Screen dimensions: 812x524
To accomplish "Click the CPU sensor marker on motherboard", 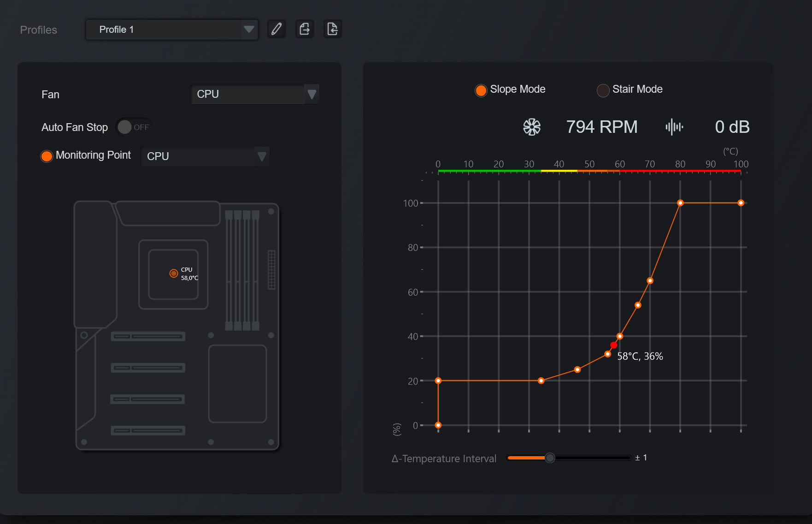I will point(174,274).
